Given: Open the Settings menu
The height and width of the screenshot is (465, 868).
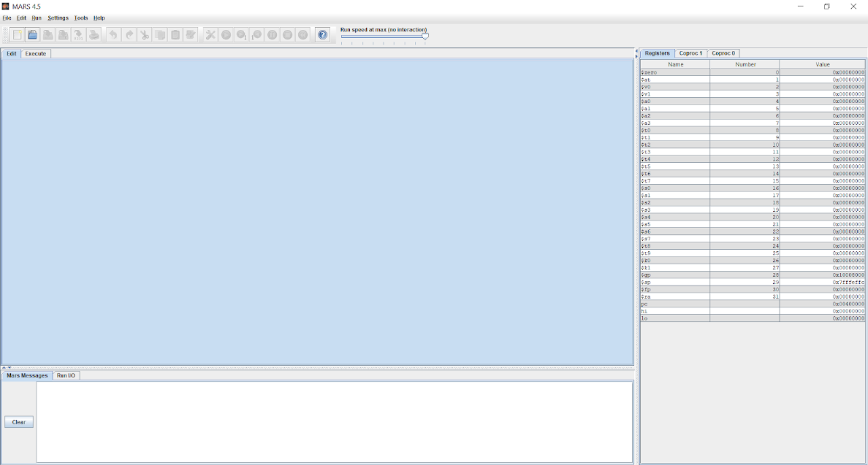Looking at the screenshot, I should coord(58,18).
